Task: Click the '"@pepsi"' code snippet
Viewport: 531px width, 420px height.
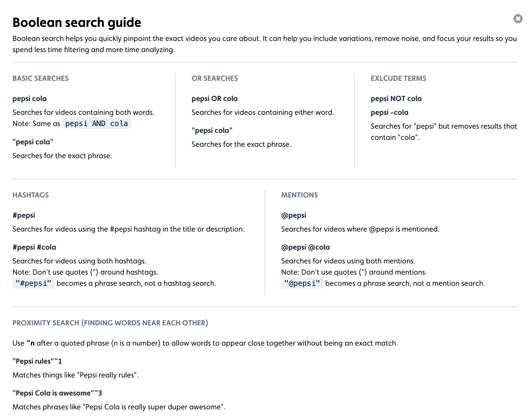Action: pyautogui.click(x=302, y=283)
